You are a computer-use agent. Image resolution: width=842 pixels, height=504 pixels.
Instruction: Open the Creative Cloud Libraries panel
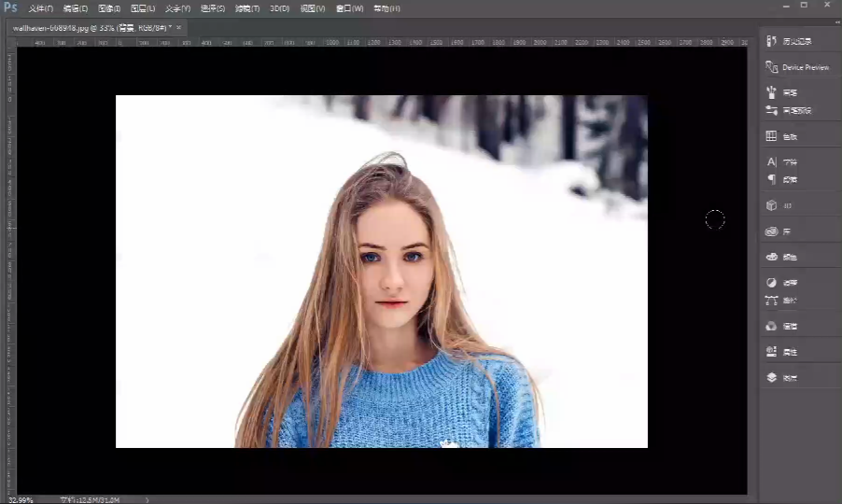[x=771, y=231]
